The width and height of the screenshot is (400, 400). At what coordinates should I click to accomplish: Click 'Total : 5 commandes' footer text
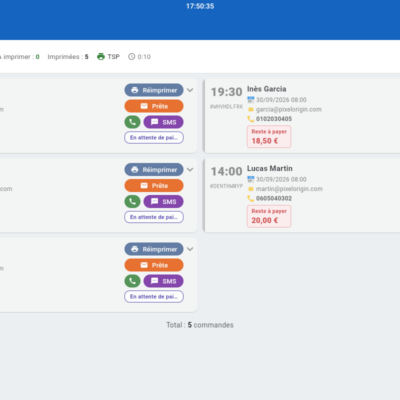(200, 325)
